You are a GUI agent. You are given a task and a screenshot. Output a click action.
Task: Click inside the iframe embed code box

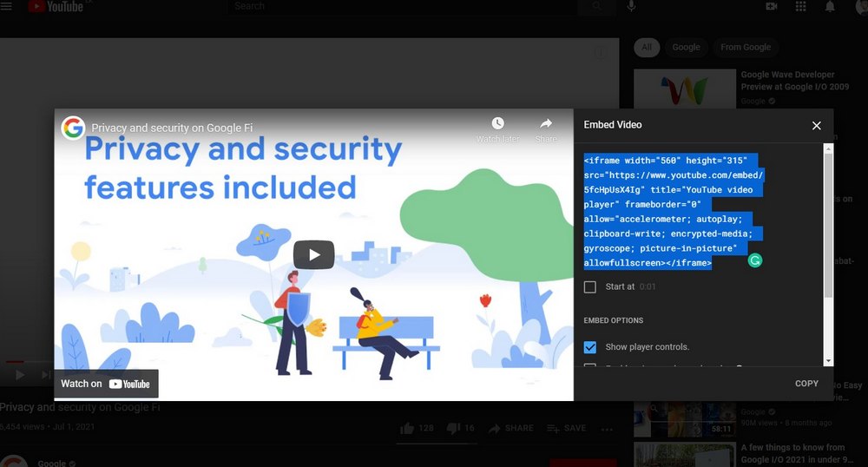point(674,212)
